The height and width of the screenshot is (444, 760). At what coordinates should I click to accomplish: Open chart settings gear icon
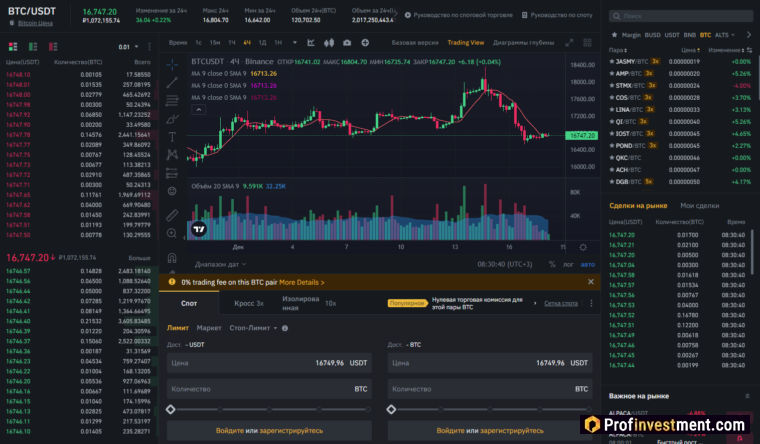pos(583,247)
